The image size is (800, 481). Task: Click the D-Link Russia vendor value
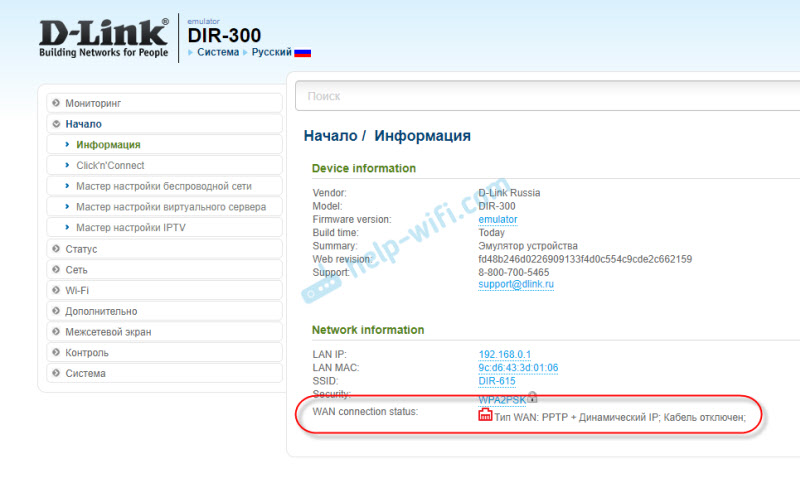pyautogui.click(x=509, y=193)
